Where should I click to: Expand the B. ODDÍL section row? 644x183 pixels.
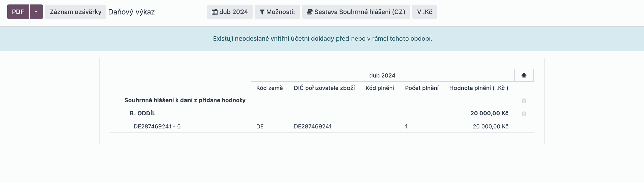point(322,113)
